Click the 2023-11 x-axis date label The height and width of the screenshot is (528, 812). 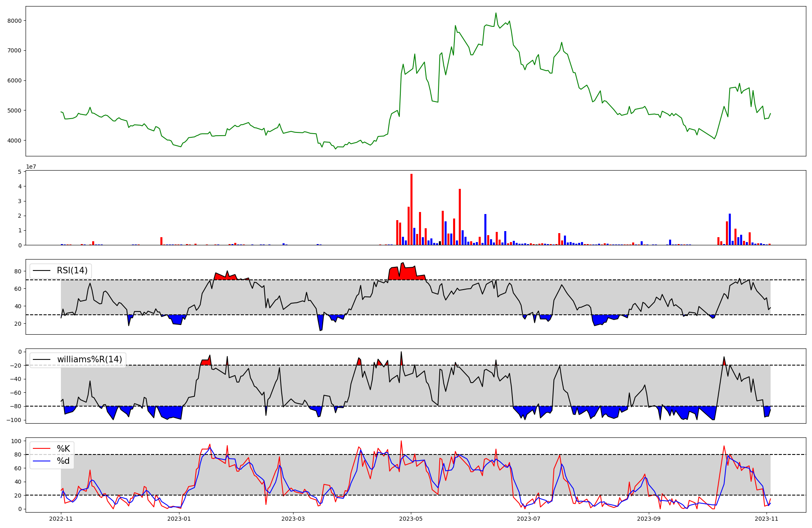[766, 519]
